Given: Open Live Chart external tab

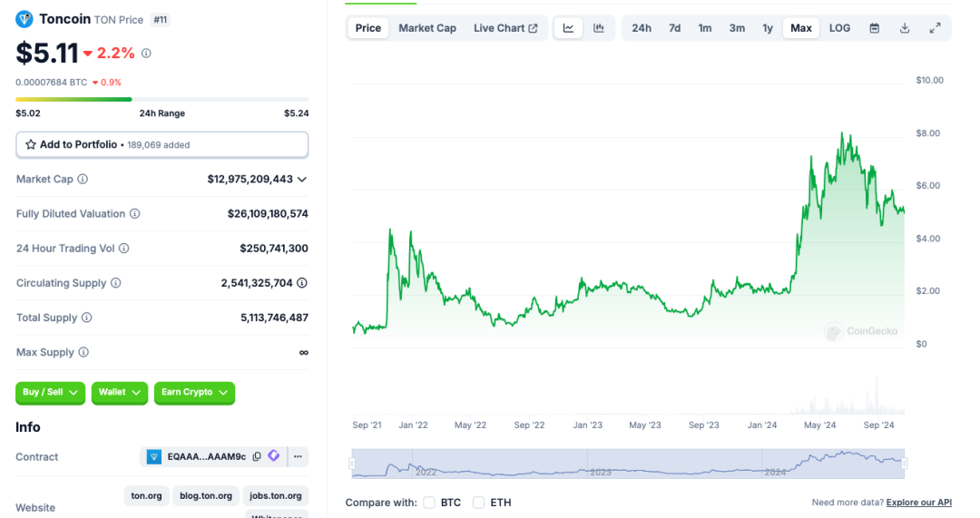Looking at the screenshot, I should pyautogui.click(x=505, y=28).
